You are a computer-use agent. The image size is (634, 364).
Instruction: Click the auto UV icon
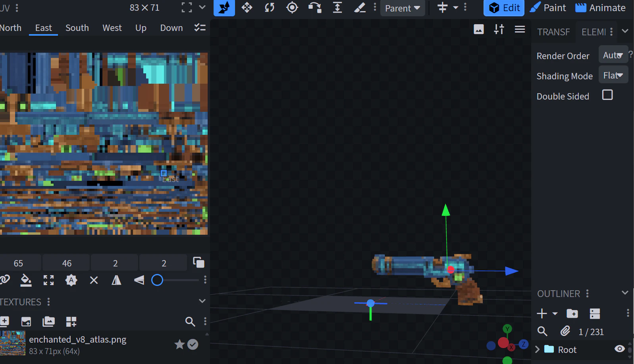tap(71, 280)
